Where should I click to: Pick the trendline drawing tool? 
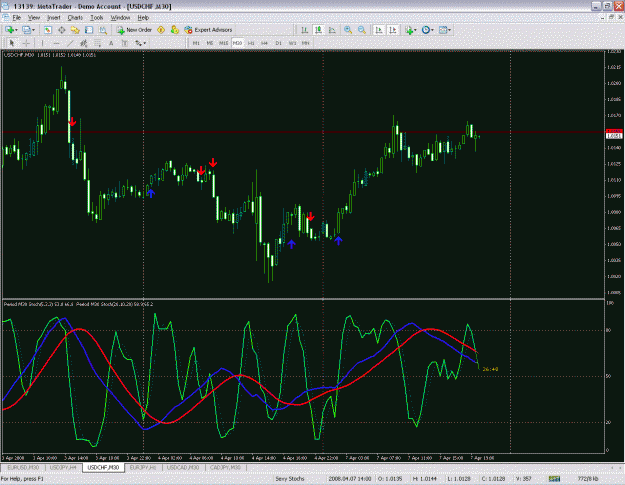click(70, 43)
